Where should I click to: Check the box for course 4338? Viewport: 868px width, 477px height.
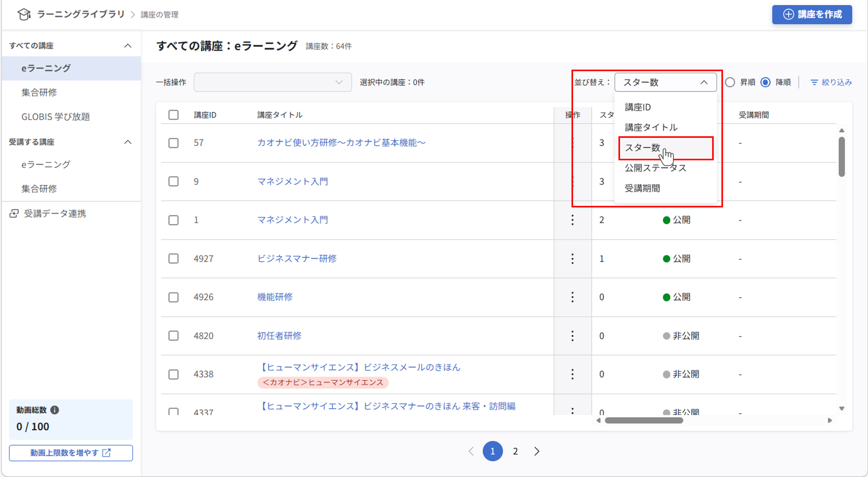point(174,374)
